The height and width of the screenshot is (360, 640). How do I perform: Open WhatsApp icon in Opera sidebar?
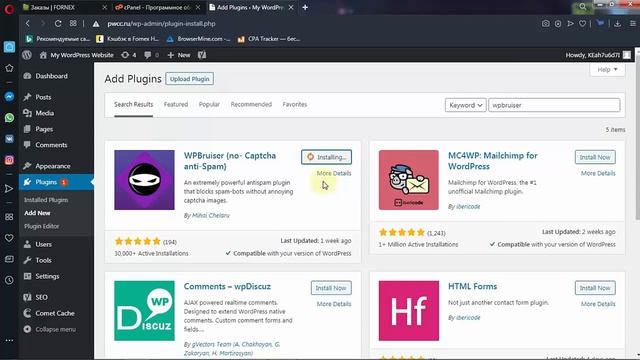[x=9, y=118]
